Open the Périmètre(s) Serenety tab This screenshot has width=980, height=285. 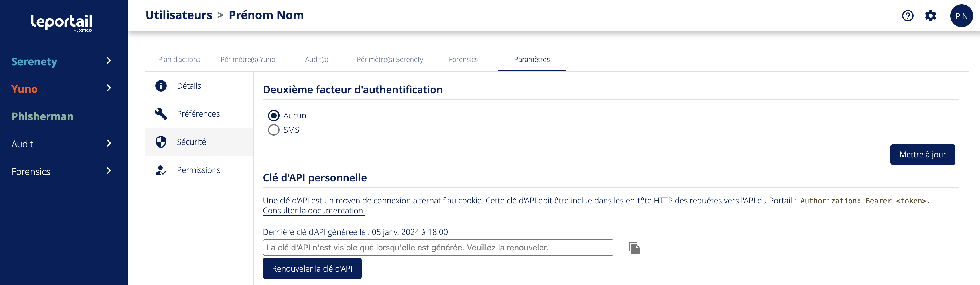point(389,60)
